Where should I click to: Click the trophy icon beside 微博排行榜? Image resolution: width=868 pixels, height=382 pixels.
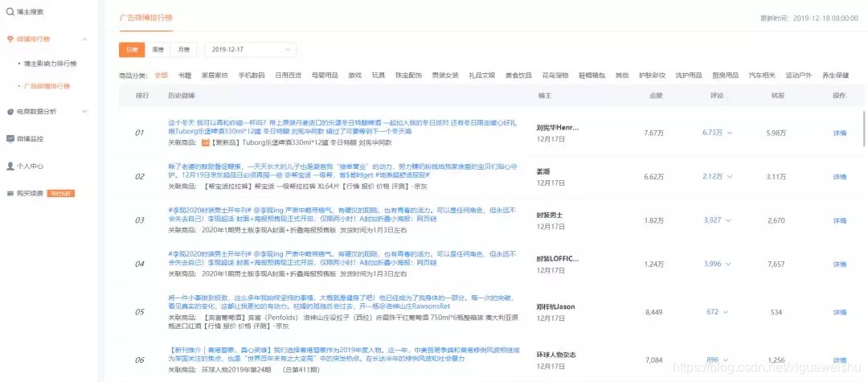click(x=10, y=39)
